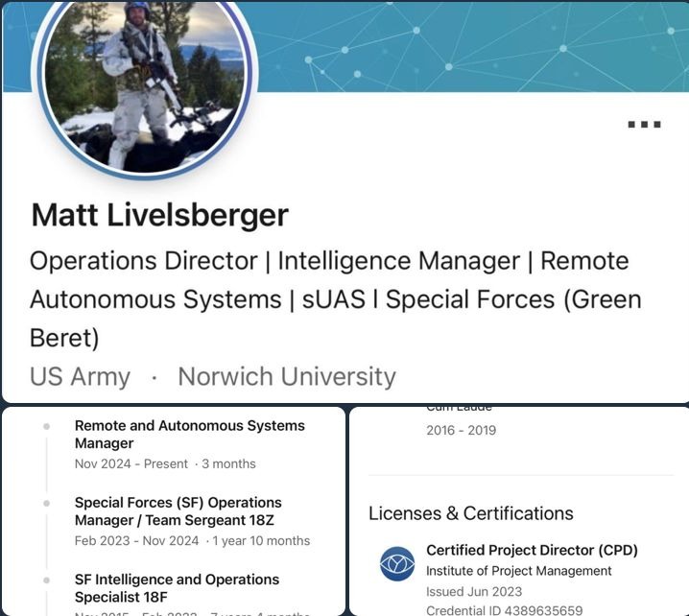Image resolution: width=689 pixels, height=616 pixels.
Task: Select the timeline bullet beside Remote and Autonomous Systems Manager
Action: pos(47,426)
